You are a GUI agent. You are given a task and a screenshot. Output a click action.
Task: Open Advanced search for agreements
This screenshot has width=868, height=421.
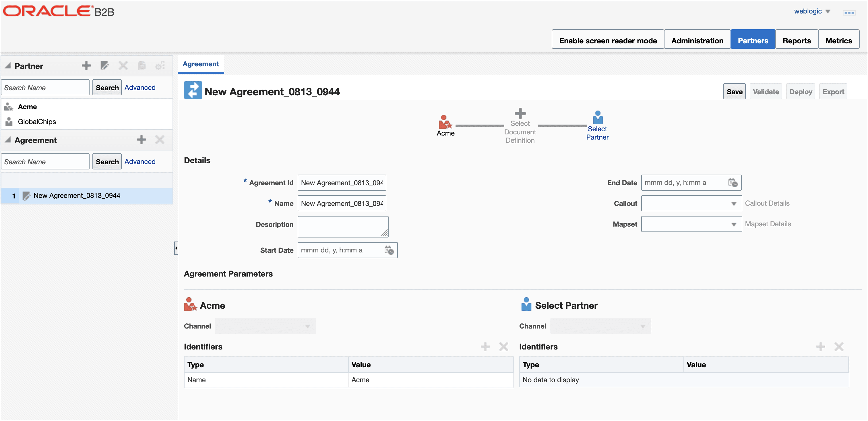(140, 162)
